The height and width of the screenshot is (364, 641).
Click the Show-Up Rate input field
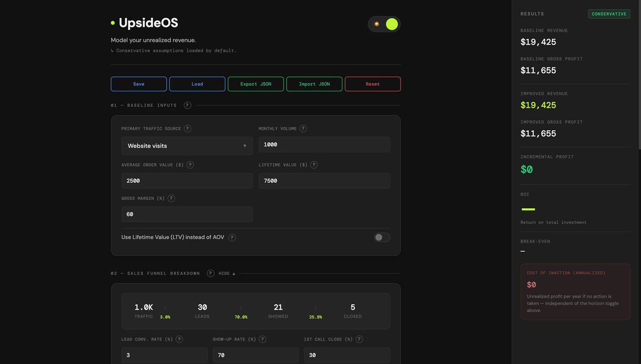(256, 355)
